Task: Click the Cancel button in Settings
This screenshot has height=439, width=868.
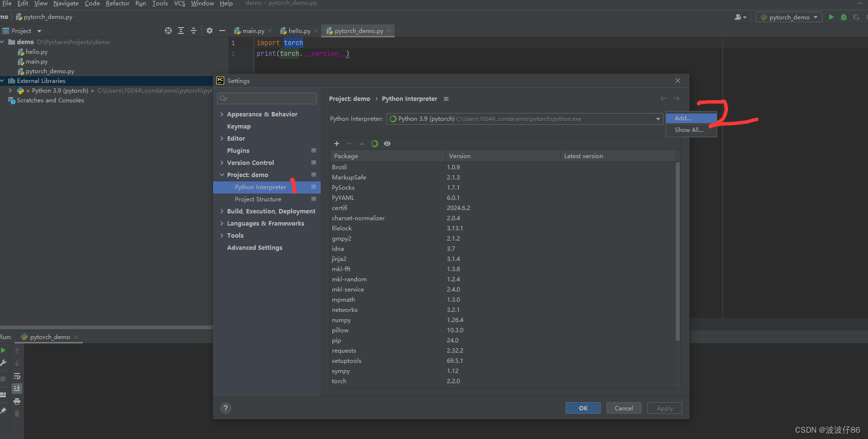Action: click(x=624, y=408)
